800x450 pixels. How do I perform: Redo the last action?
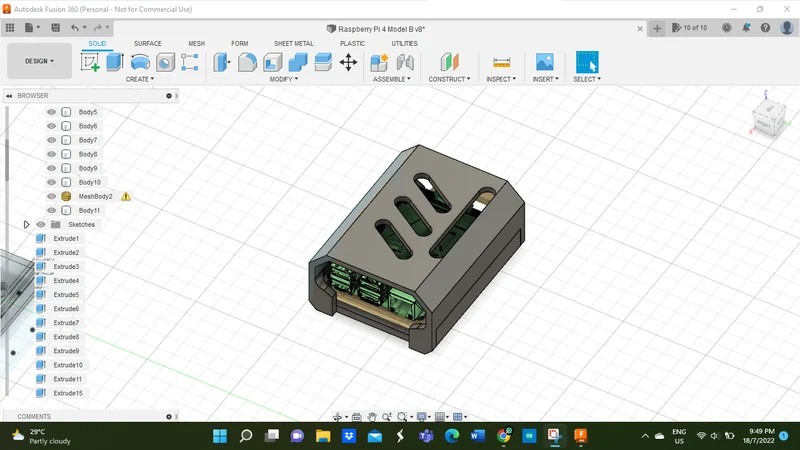point(98,28)
